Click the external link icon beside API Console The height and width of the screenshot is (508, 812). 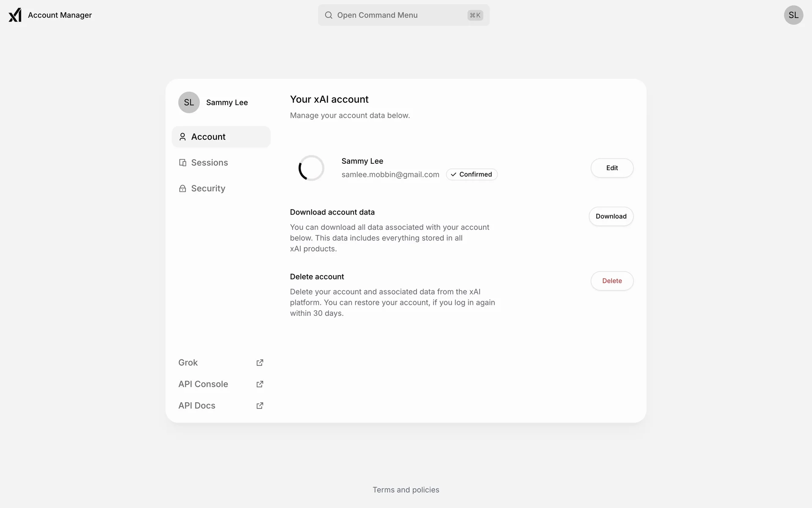click(x=260, y=384)
